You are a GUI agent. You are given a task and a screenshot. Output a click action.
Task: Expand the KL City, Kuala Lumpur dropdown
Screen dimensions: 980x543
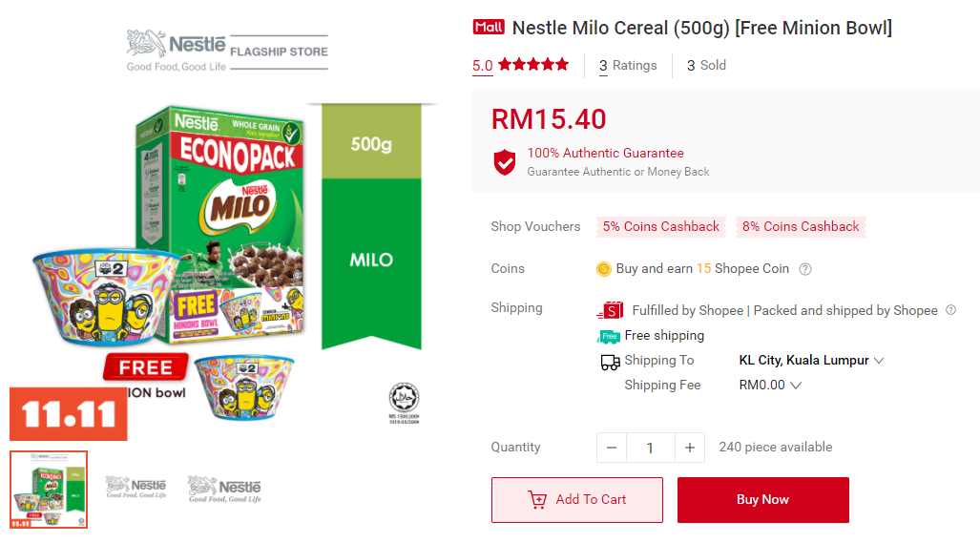[x=879, y=361]
